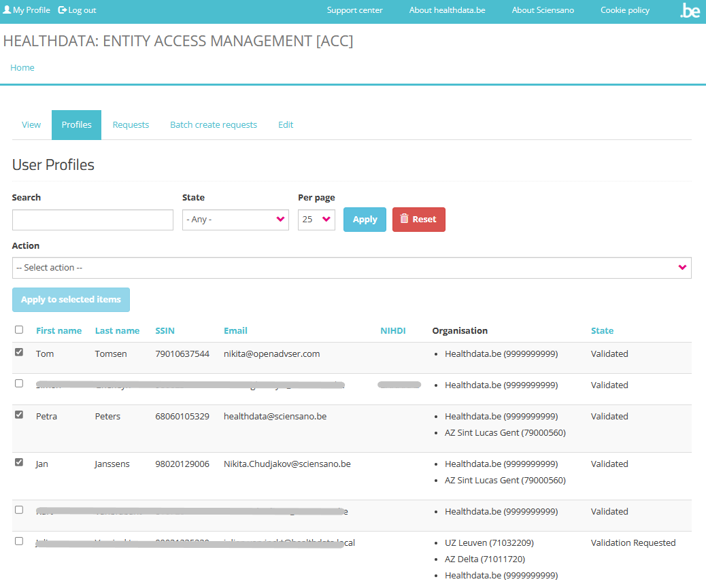Open the Per page dropdown
This screenshot has height=588, width=706.
click(316, 220)
